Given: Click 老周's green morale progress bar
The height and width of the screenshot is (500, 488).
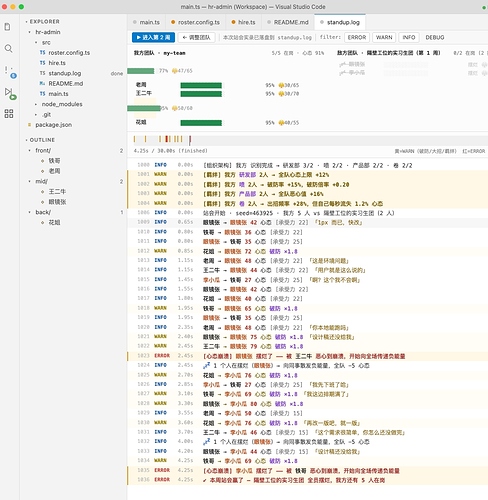Looking at the screenshot, I should (x=201, y=85).
